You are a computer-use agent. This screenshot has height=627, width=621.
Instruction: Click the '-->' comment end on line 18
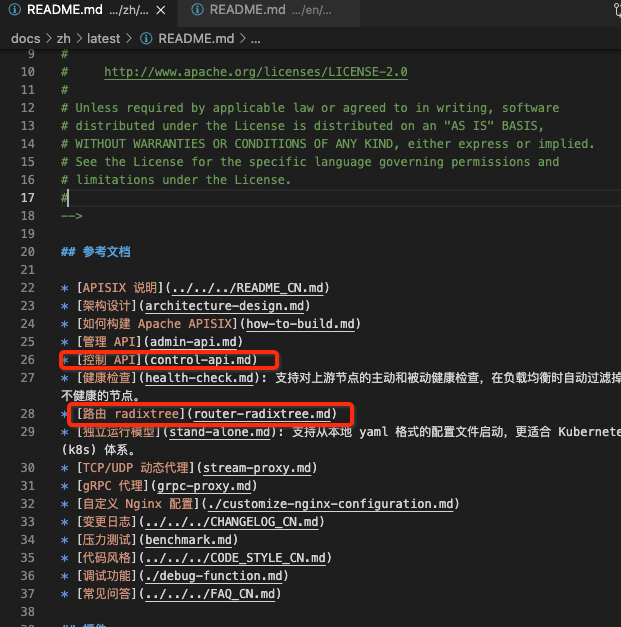tap(72, 216)
